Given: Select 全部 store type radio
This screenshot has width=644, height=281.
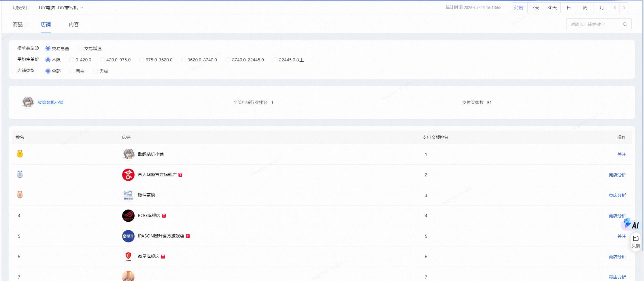Looking at the screenshot, I should tap(48, 71).
